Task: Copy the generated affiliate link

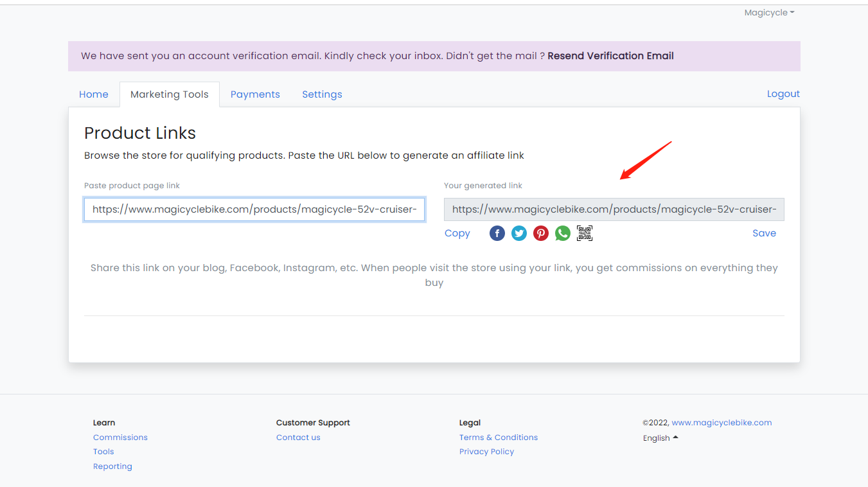Action: 457,233
